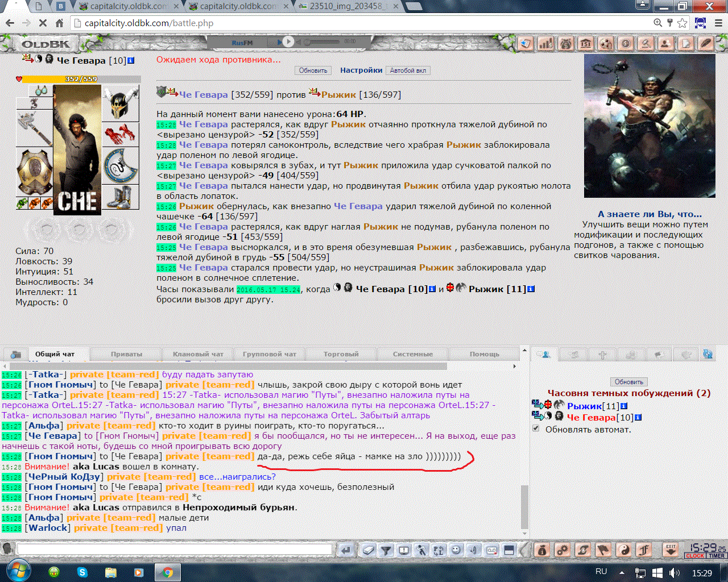The height and width of the screenshot is (582, 728).
Task: Click the 'А знаете ли Вы, что...' link
Action: pos(650,214)
